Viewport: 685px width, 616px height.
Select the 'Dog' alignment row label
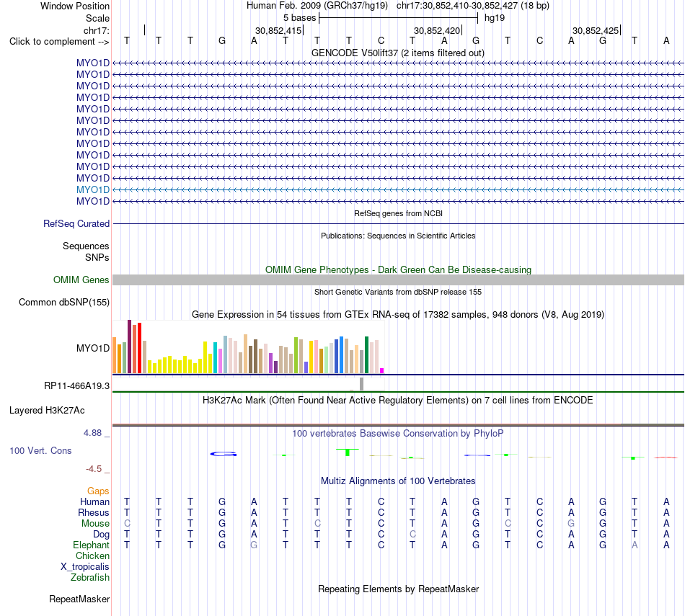pos(101,535)
